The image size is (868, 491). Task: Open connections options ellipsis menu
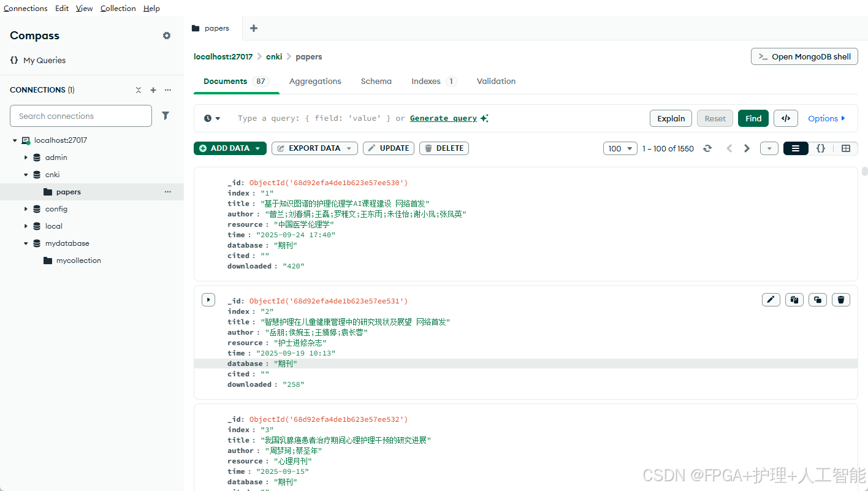coord(168,90)
